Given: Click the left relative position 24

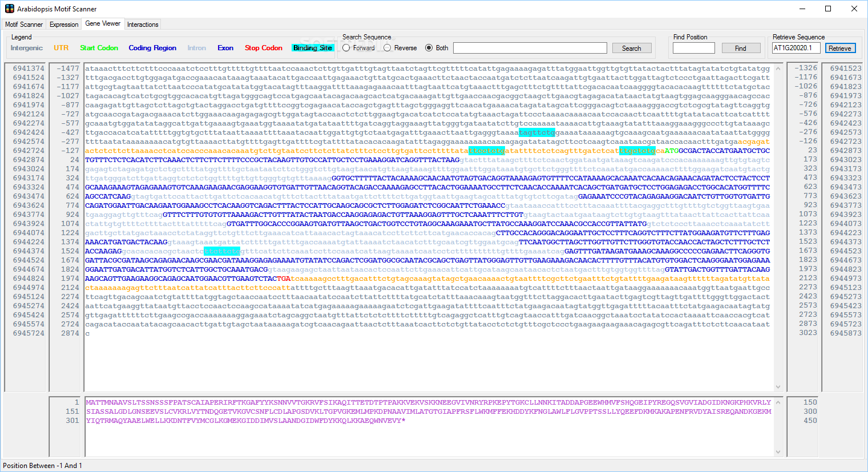Looking at the screenshot, I should pyautogui.click(x=75, y=160).
